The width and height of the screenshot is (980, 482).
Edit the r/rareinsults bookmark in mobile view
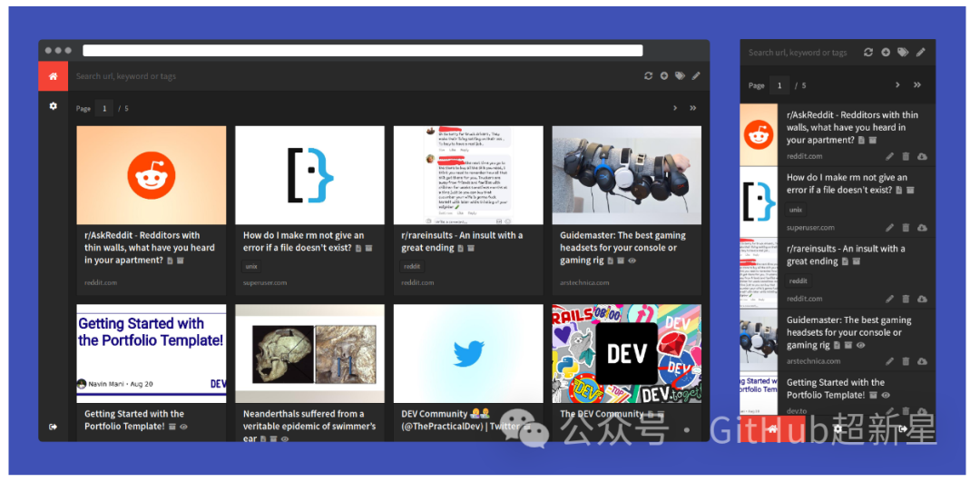pos(890,299)
